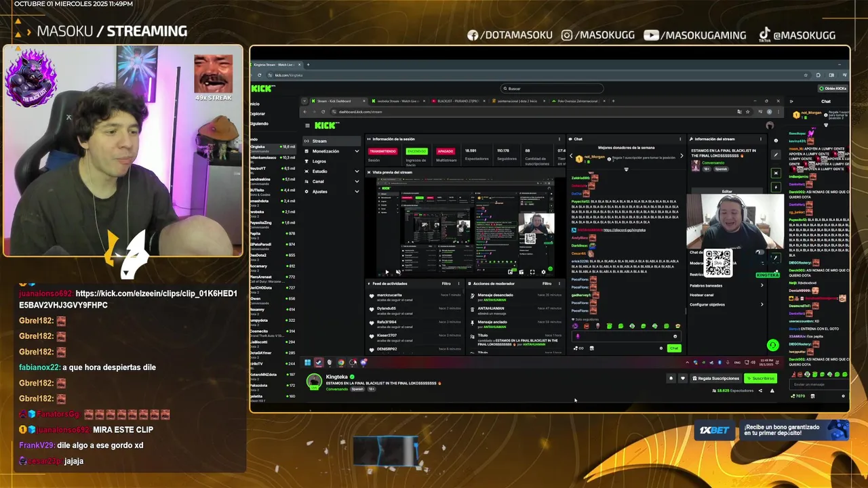
Task: Click the pencil edit icon in side strip
Action: pos(776,155)
